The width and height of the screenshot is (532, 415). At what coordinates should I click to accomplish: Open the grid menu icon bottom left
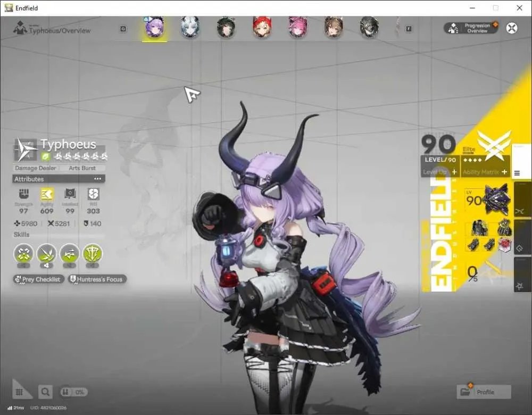[x=19, y=392]
